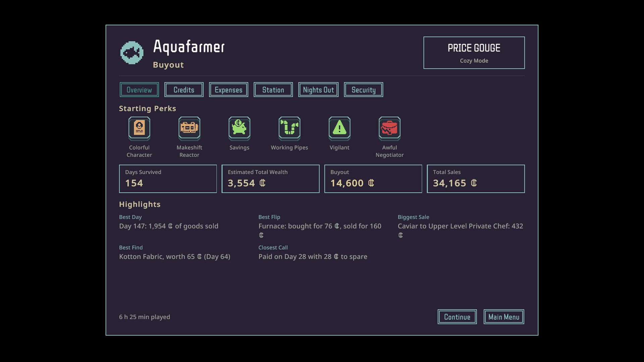The height and width of the screenshot is (362, 644).
Task: Click the Furnace bought for 76 text
Action: 320,231
